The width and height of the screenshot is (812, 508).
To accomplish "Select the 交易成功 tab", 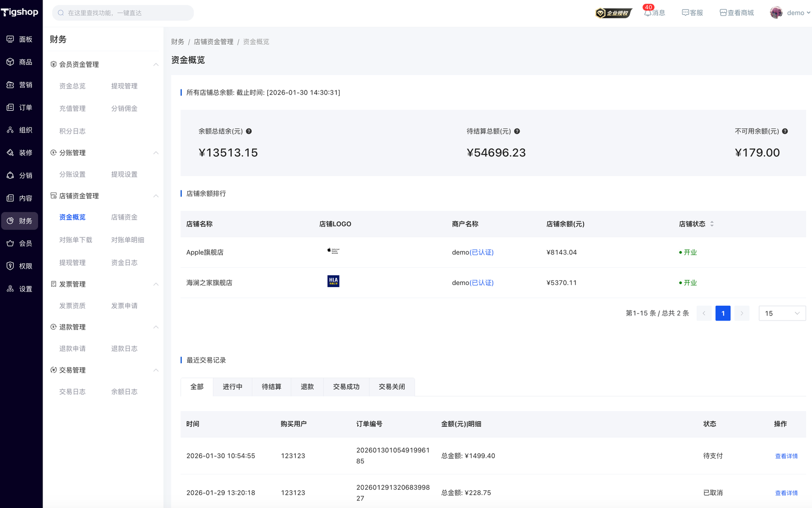I will point(346,387).
